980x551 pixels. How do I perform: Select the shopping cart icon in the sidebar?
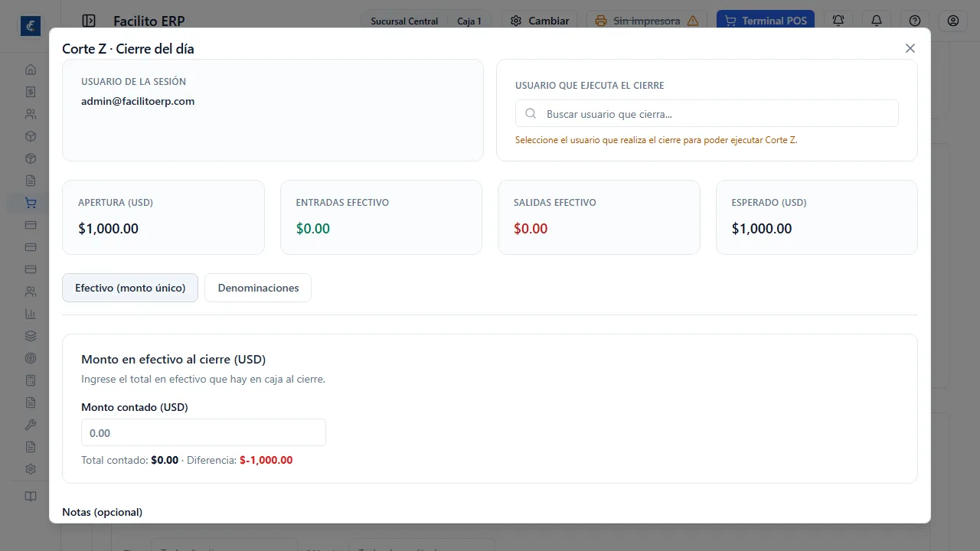[31, 203]
